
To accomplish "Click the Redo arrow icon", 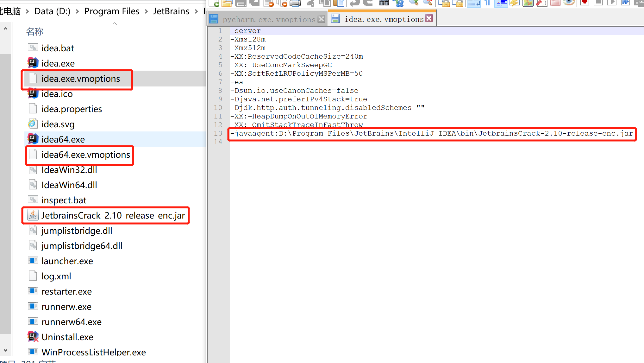I will click(x=368, y=3).
